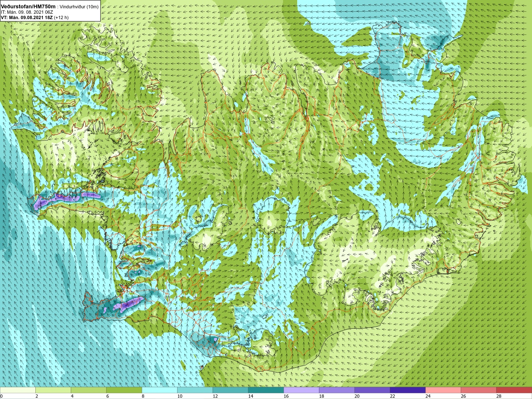
Task: Click the legend scale value '24'
Action: (428, 396)
